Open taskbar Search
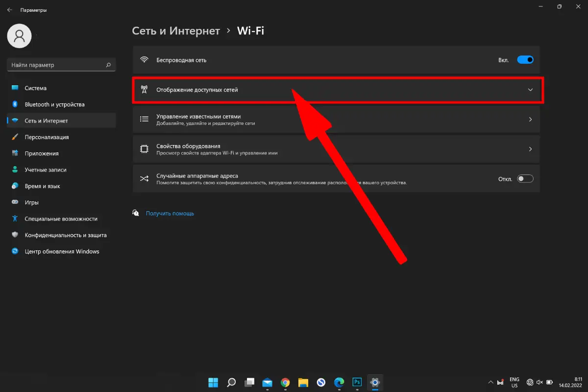The height and width of the screenshot is (392, 588). pos(231,382)
